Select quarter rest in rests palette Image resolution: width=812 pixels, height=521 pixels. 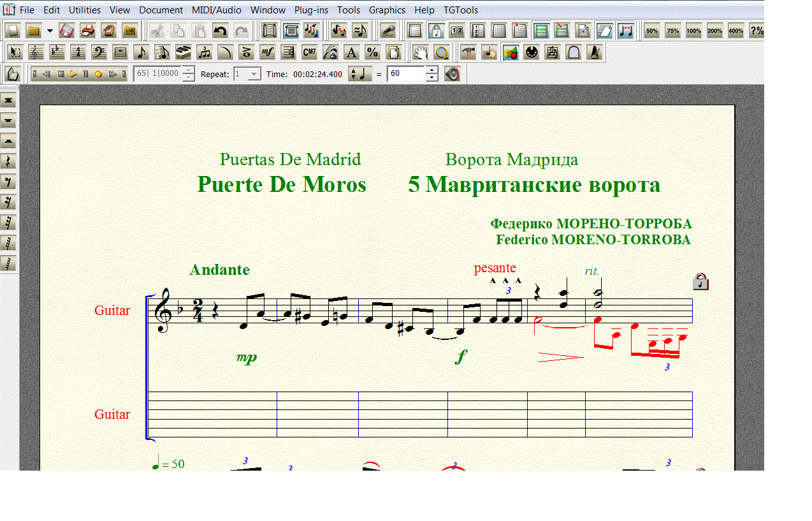click(x=9, y=161)
